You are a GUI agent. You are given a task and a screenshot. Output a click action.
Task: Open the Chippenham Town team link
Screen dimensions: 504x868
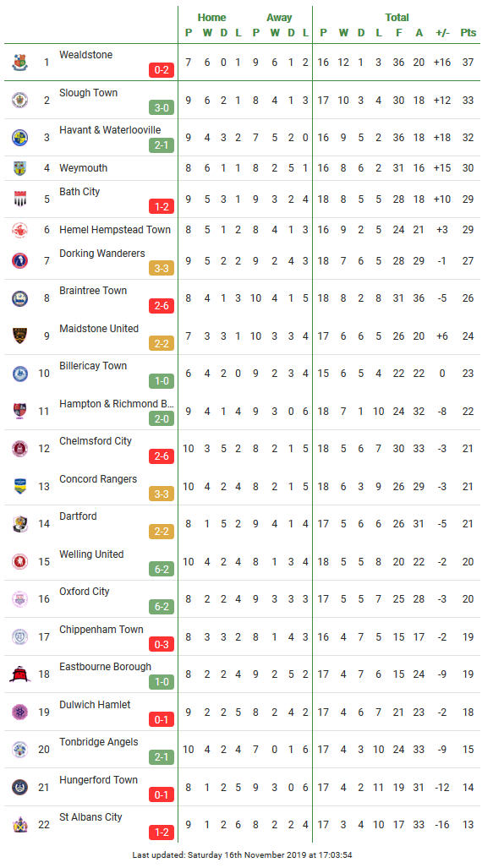click(101, 630)
